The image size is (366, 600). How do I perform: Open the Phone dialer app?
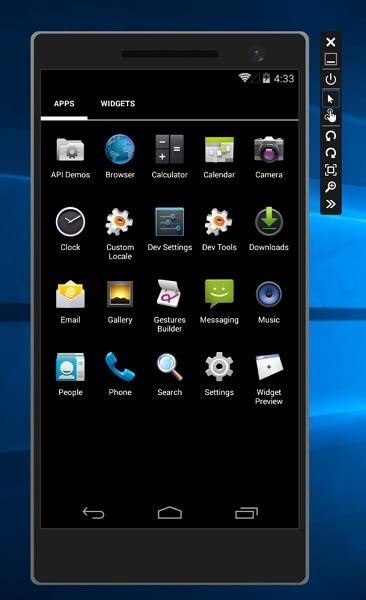120,374
